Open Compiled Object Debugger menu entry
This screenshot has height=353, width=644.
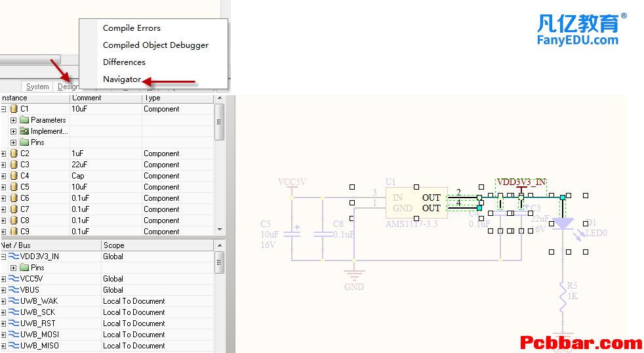click(x=155, y=45)
